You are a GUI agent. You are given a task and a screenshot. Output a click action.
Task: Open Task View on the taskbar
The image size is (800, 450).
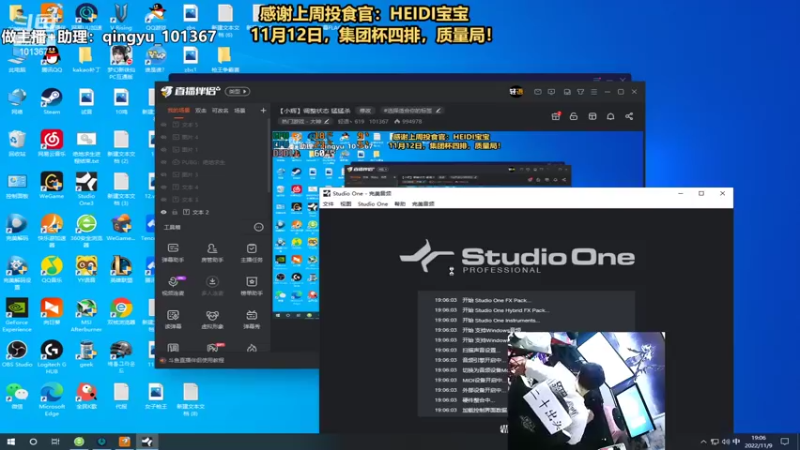56,441
